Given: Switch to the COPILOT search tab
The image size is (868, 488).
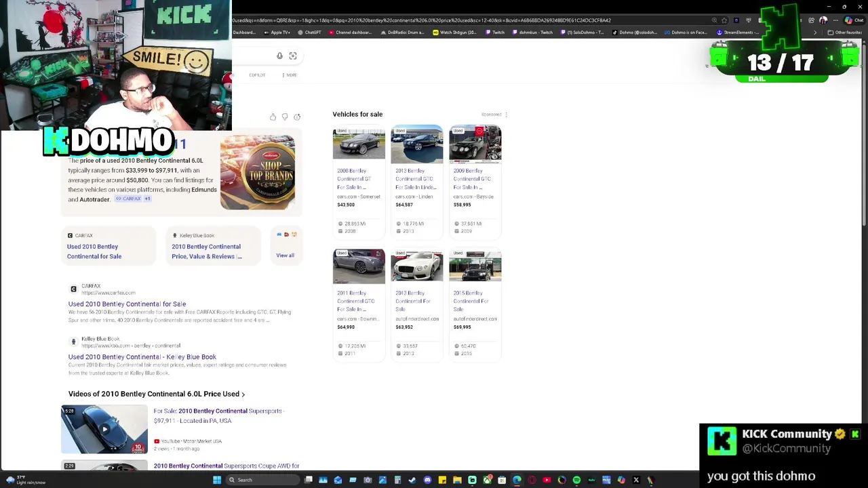Looking at the screenshot, I should 257,75.
